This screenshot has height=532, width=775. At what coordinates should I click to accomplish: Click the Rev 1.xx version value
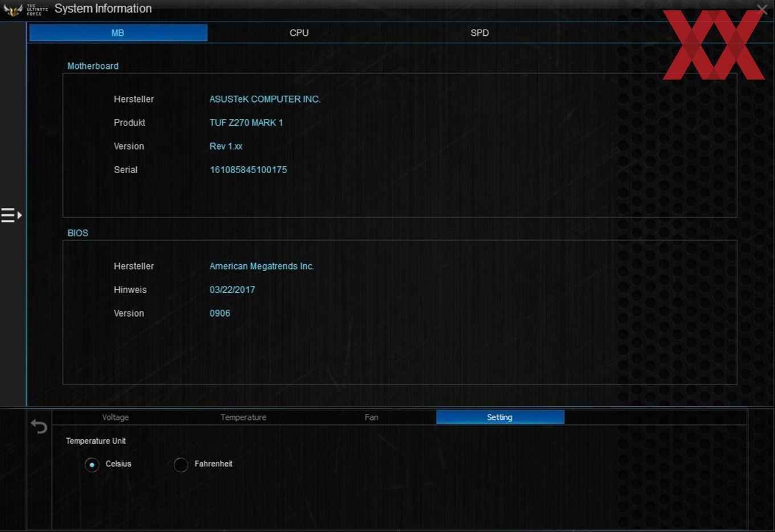[x=226, y=146]
